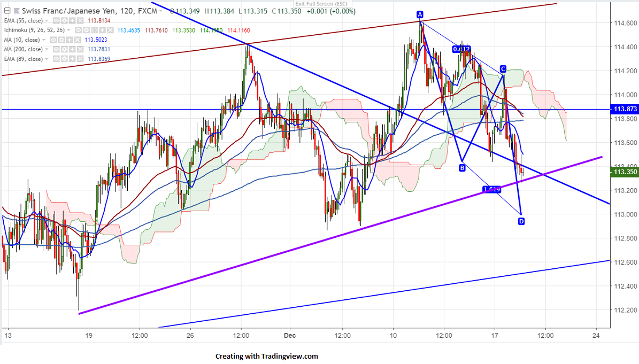Open settings gear for MA (10, close)
The image size is (639, 364).
pos(61,40)
